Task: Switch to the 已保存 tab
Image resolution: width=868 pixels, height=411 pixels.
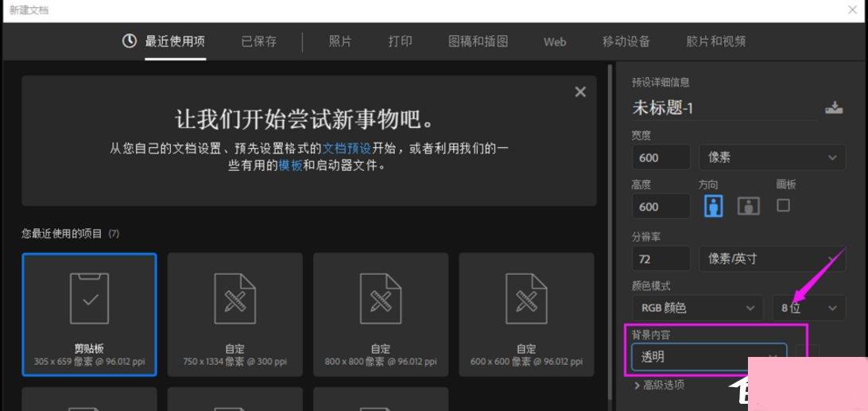Action: pyautogui.click(x=259, y=41)
